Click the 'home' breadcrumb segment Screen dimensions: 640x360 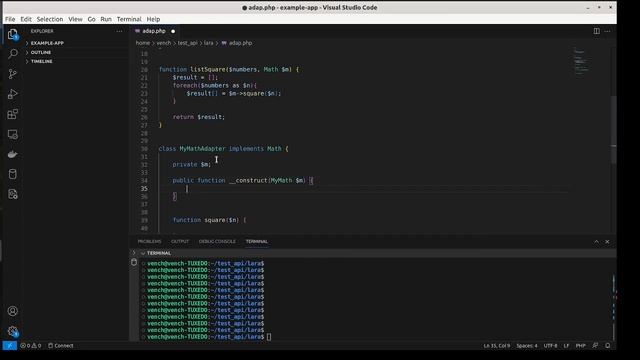(142, 43)
